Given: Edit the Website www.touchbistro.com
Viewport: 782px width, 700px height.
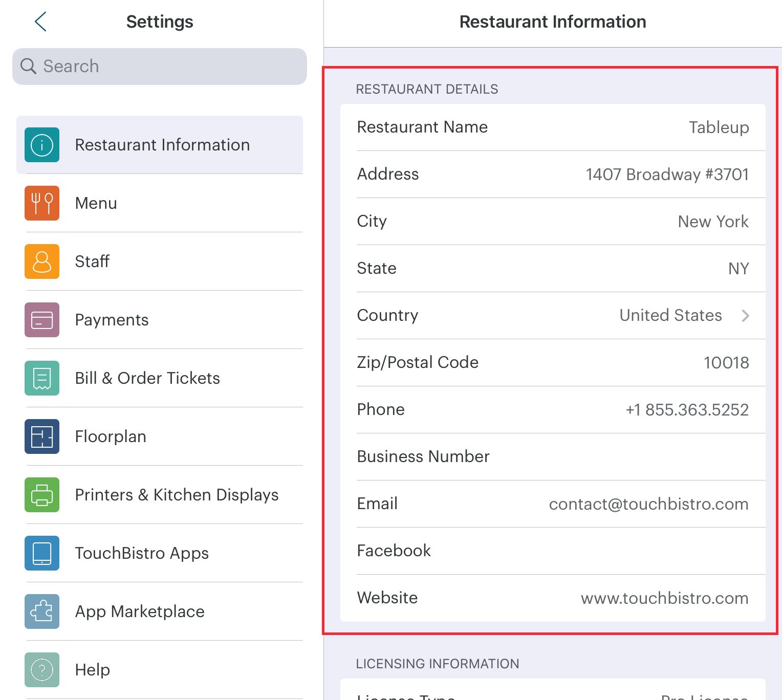Looking at the screenshot, I should pyautogui.click(x=664, y=598).
